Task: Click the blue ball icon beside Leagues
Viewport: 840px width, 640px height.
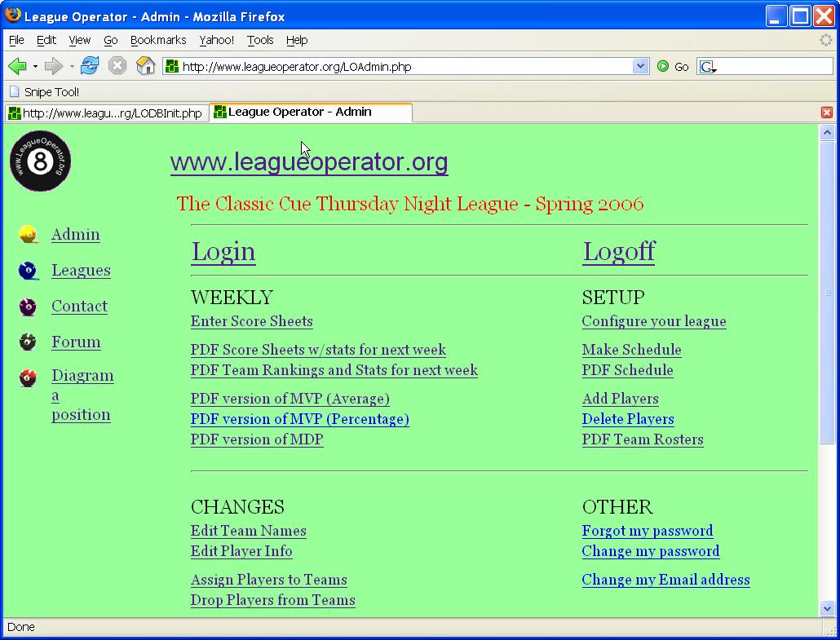Action: pos(29,271)
